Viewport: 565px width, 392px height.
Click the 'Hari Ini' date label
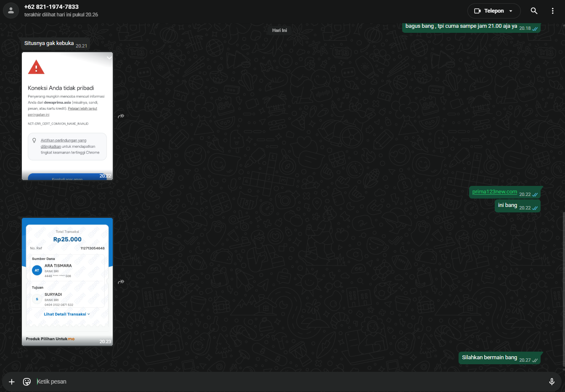pos(279,30)
